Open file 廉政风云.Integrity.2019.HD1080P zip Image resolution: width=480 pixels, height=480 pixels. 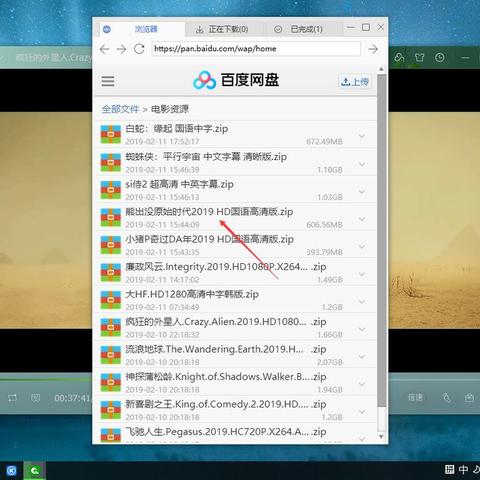[226, 267]
